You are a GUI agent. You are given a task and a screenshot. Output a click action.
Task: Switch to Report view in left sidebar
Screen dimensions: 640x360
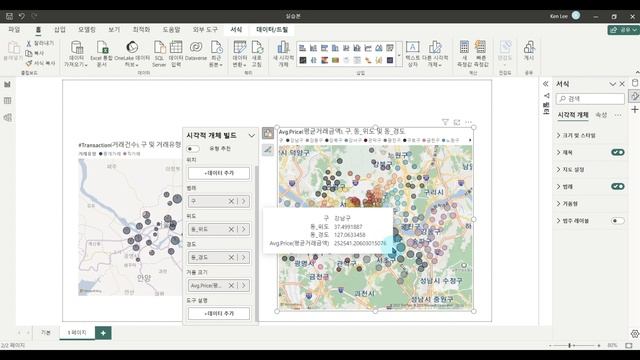(x=7, y=84)
